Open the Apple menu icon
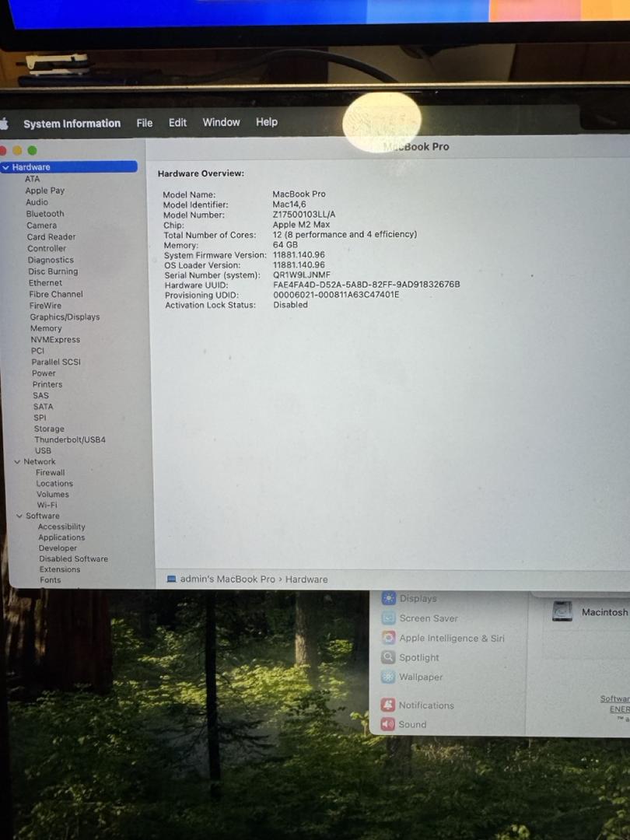This screenshot has height=840, width=630. (4, 124)
